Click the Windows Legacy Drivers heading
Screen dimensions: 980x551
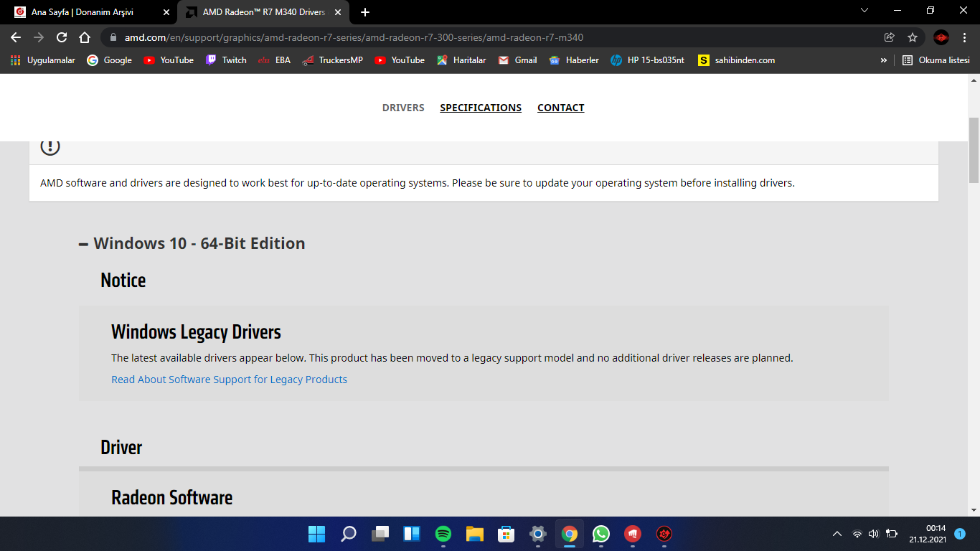pos(196,332)
